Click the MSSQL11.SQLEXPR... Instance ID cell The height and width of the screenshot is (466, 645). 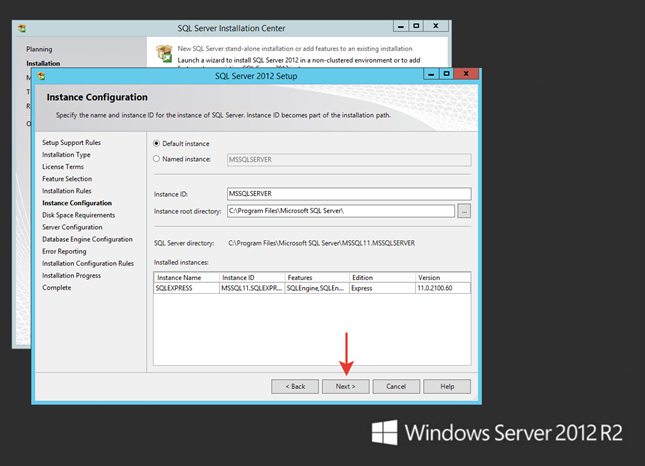click(x=252, y=288)
